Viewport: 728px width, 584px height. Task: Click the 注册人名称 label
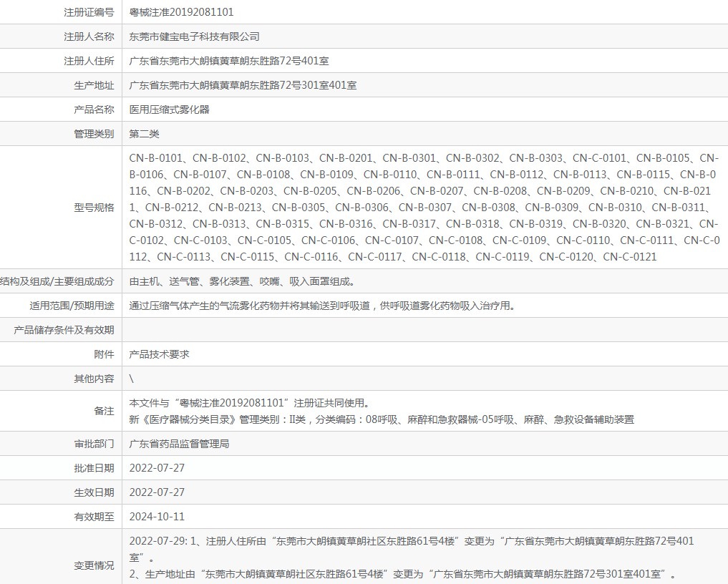coord(89,36)
